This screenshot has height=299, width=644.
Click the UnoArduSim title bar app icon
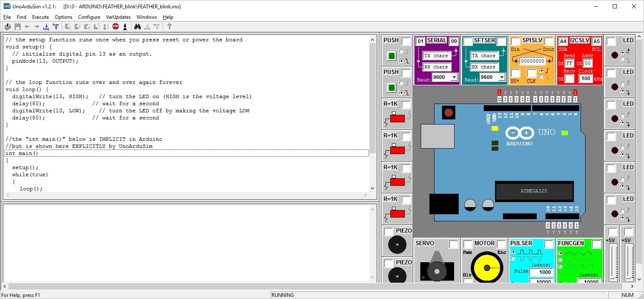pos(7,6)
